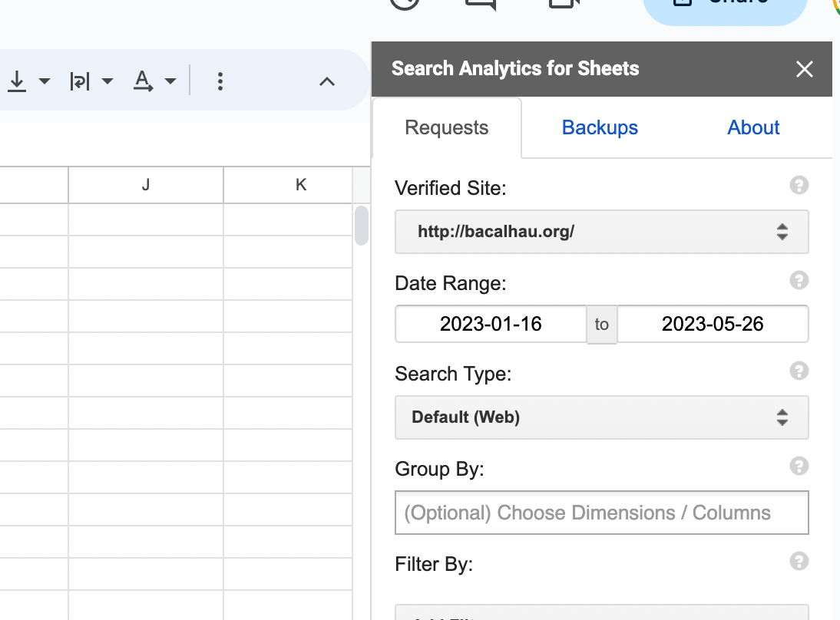Select the Requests tab

point(447,127)
